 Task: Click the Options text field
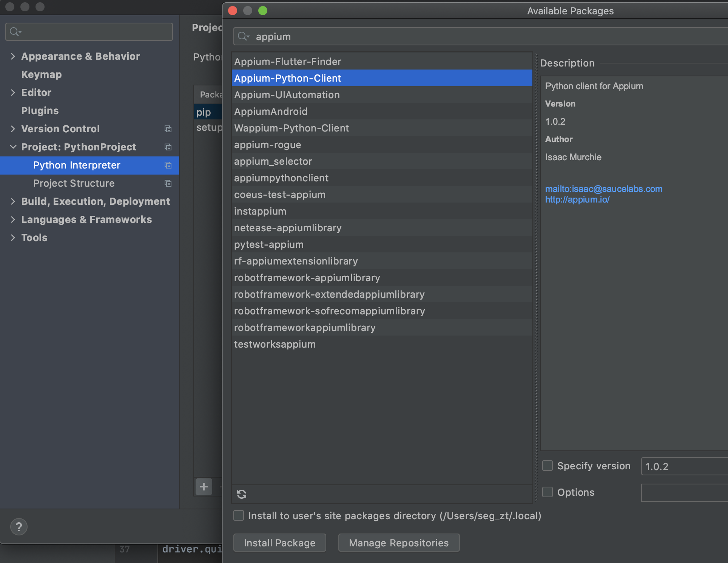(x=684, y=493)
